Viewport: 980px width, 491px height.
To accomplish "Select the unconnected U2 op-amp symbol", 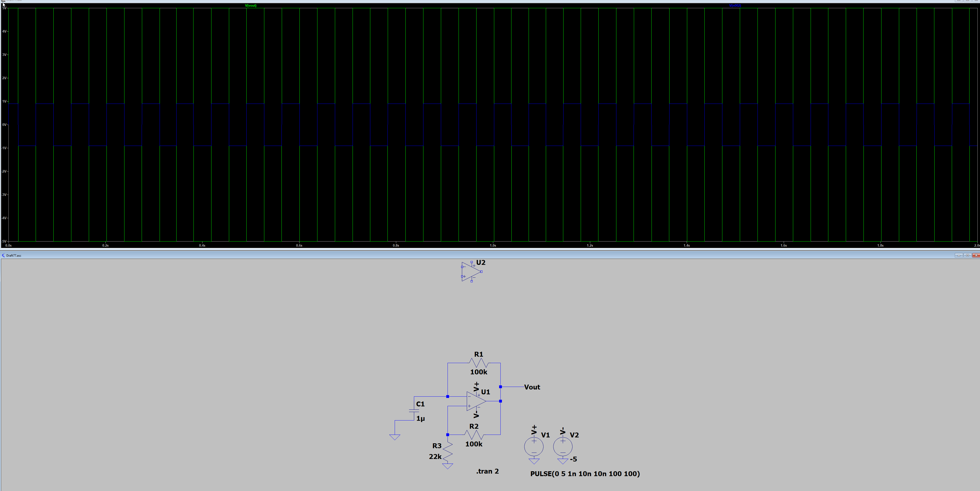I will [471, 272].
